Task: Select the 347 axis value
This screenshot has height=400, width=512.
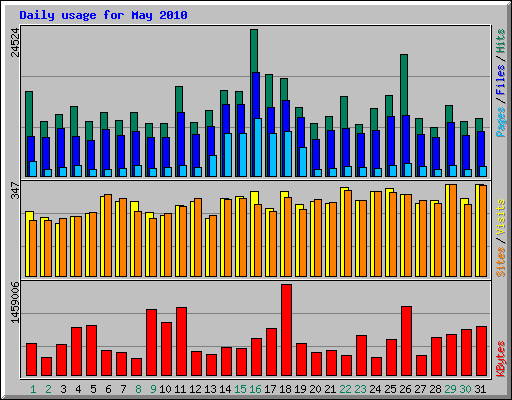Action: [15, 190]
